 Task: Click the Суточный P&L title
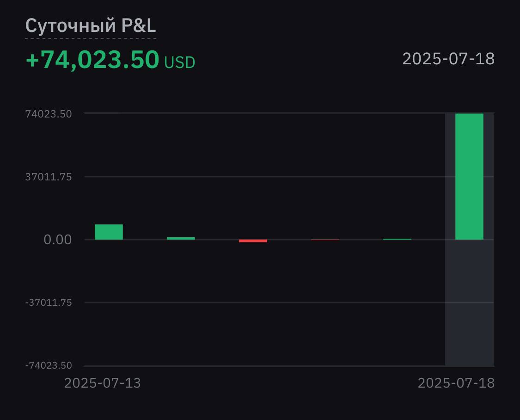pos(91,25)
